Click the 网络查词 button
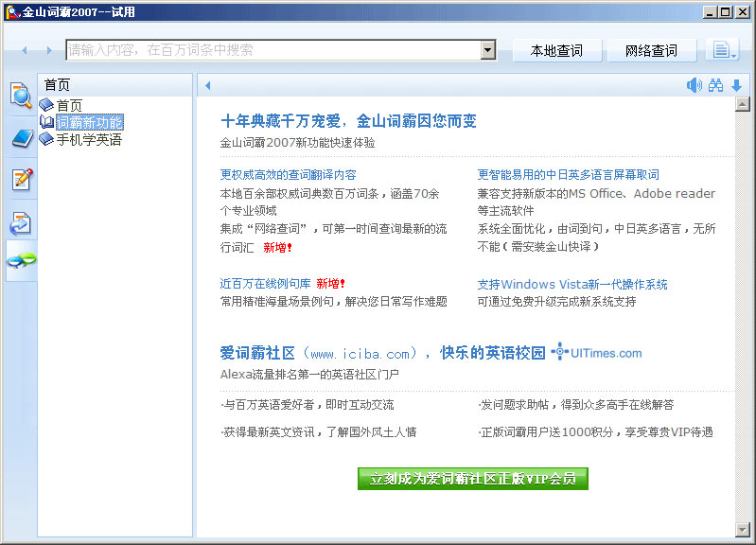Image resolution: width=756 pixels, height=545 pixels. coord(651,51)
